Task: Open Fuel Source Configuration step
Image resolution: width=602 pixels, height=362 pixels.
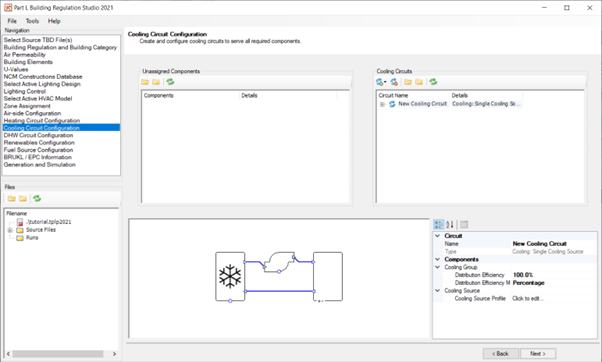Action: (38, 150)
